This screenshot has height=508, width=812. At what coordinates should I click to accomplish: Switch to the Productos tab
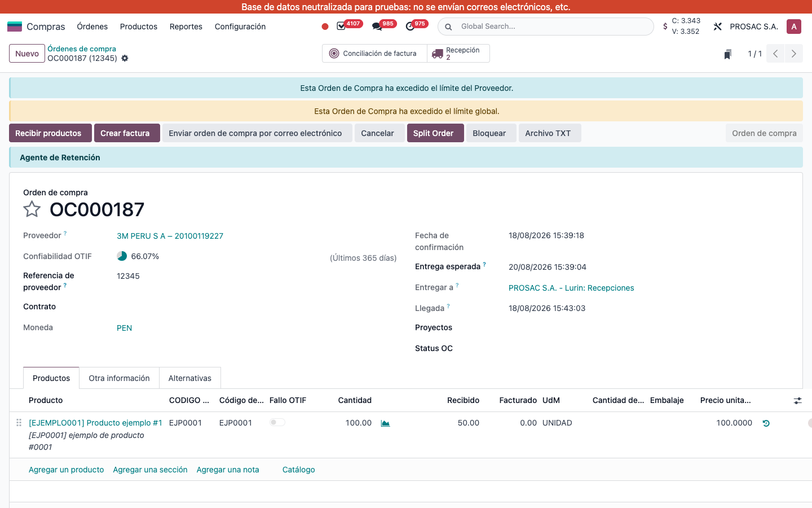pyautogui.click(x=51, y=378)
